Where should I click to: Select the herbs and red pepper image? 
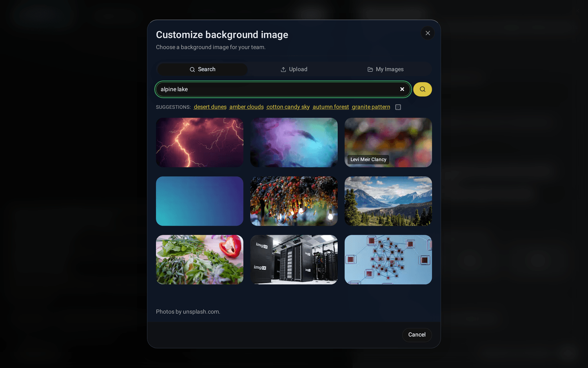point(200,260)
